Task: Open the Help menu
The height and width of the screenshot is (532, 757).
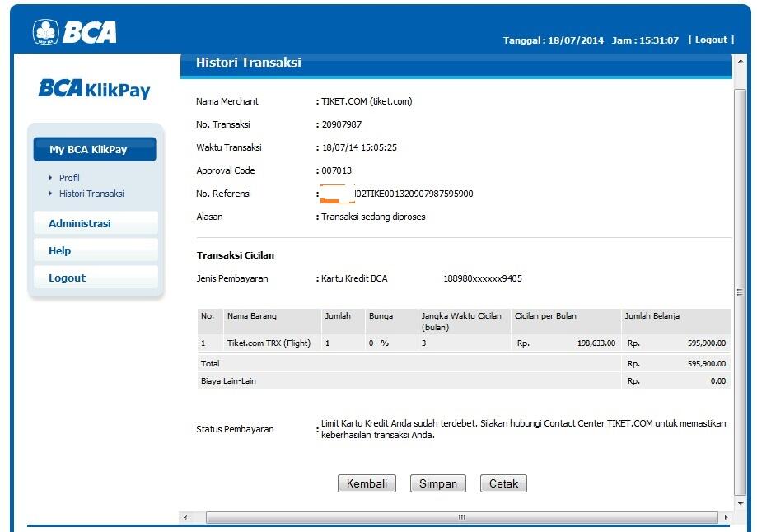Action: [x=96, y=250]
